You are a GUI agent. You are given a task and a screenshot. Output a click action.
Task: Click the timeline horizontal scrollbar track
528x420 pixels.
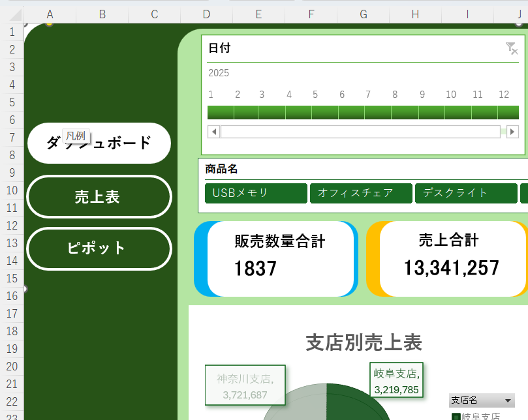tap(360, 132)
